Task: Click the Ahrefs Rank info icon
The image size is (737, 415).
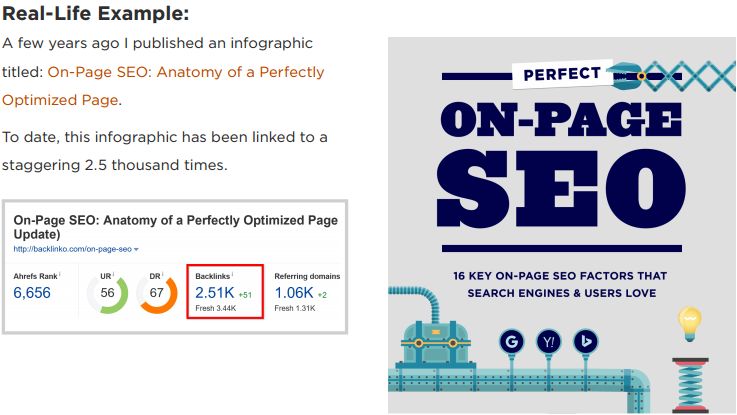Action: click(x=60, y=274)
